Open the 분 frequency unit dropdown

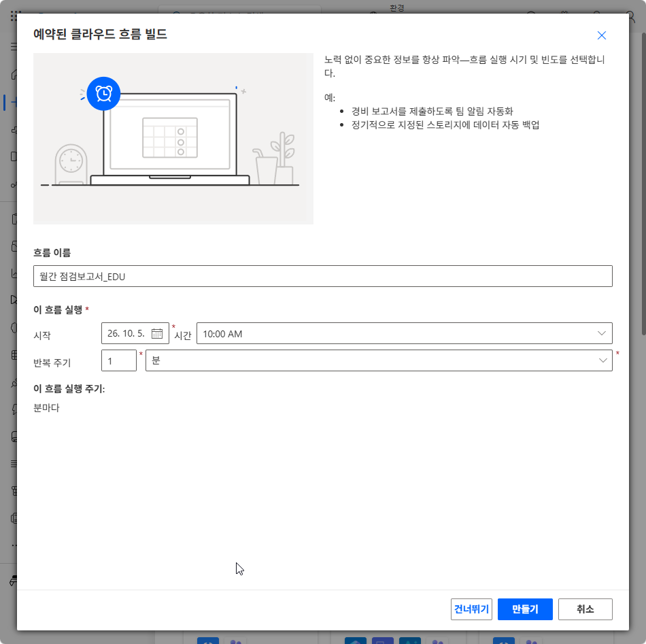379,360
